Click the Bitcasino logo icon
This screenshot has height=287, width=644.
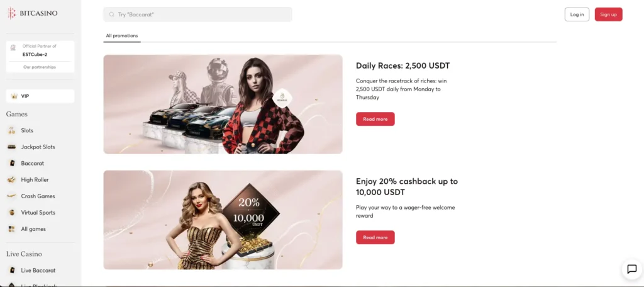point(11,13)
